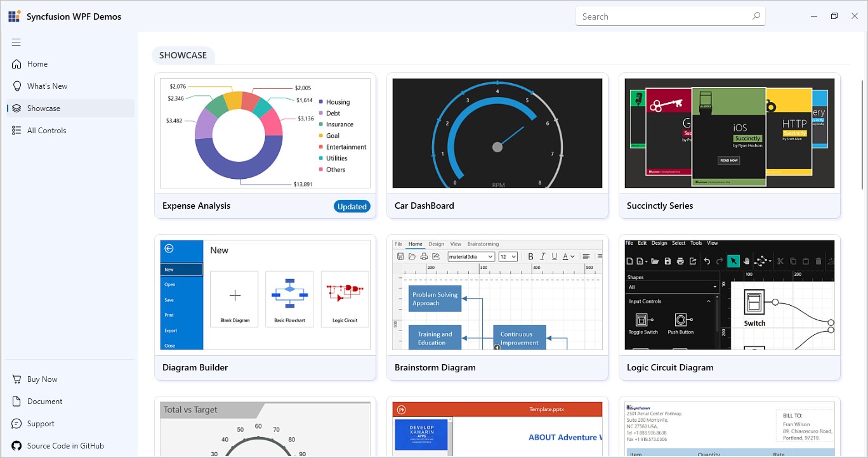
Task: Click the GitHub logo icon
Action: (x=16, y=446)
